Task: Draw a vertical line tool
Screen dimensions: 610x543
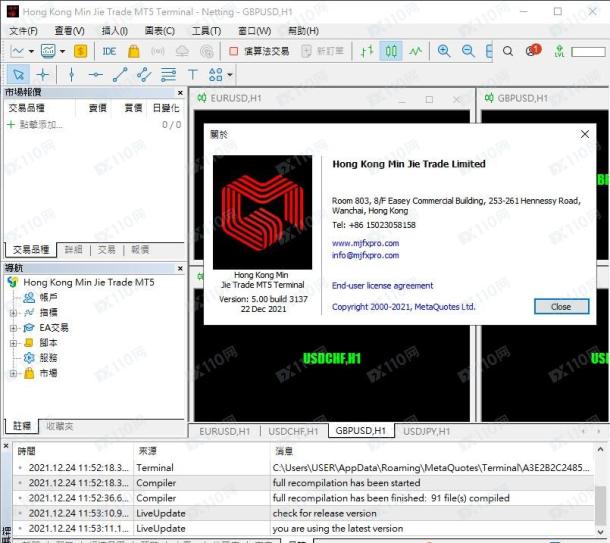Action: (x=72, y=74)
